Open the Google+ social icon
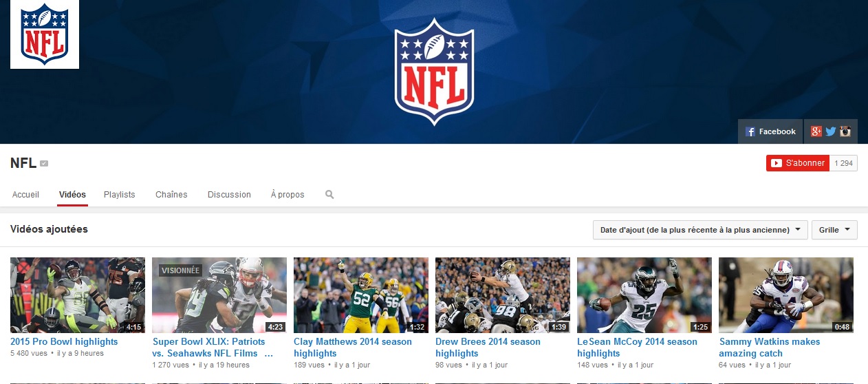The height and width of the screenshot is (384, 868). (816, 131)
